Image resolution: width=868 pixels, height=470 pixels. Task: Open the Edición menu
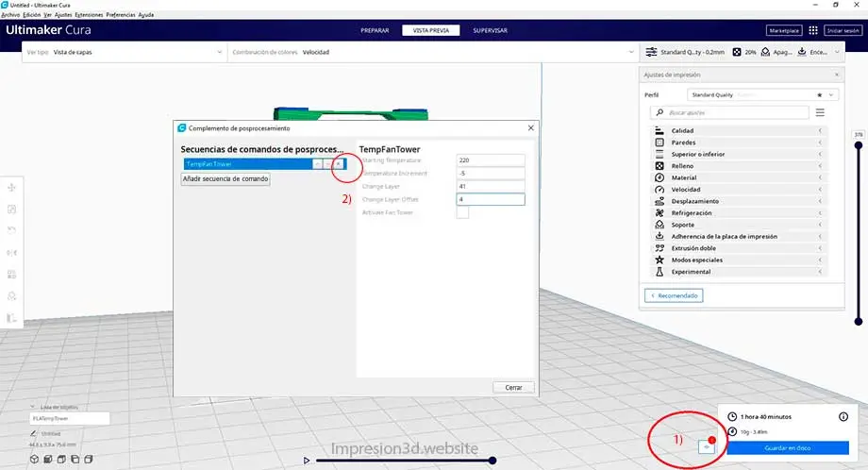(31, 15)
